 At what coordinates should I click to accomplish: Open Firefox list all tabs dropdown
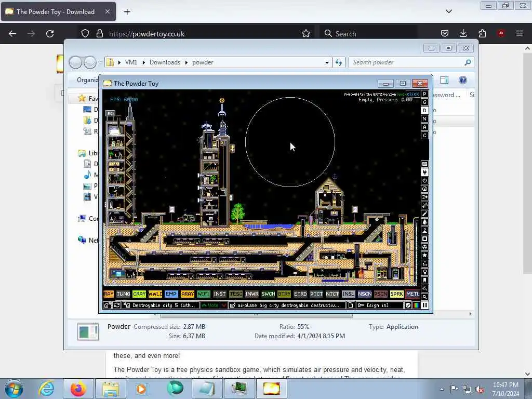tap(448, 11)
